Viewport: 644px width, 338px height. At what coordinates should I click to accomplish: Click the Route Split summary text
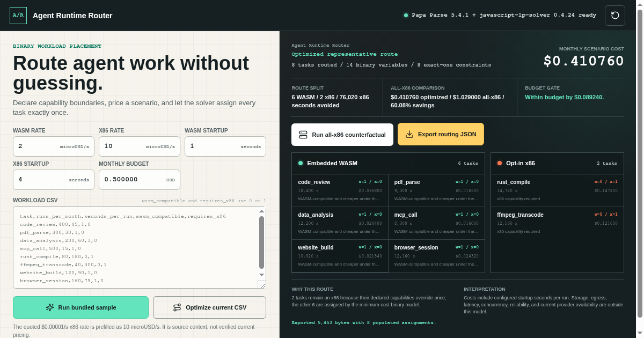[330, 101]
